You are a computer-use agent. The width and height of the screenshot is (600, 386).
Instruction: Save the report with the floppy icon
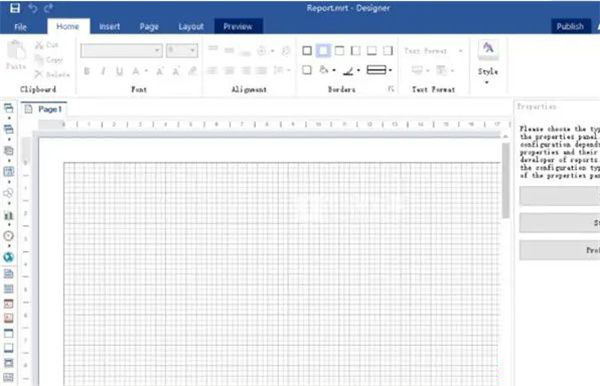[x=15, y=8]
